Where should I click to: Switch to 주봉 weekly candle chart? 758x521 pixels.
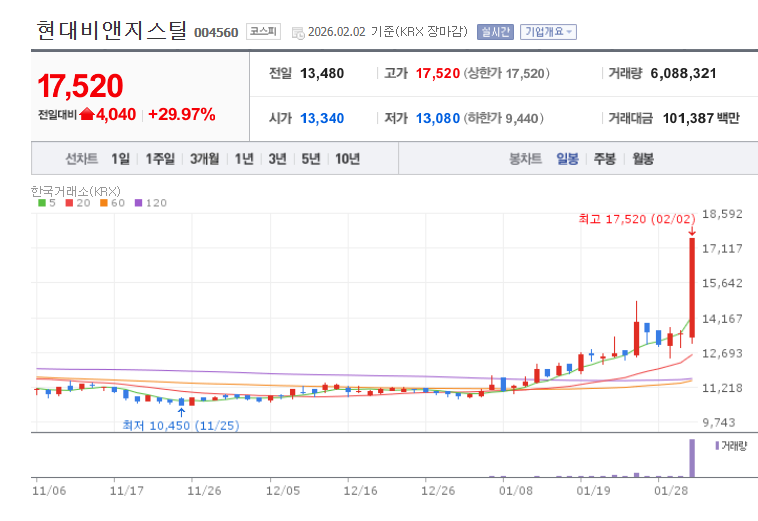tap(605, 159)
